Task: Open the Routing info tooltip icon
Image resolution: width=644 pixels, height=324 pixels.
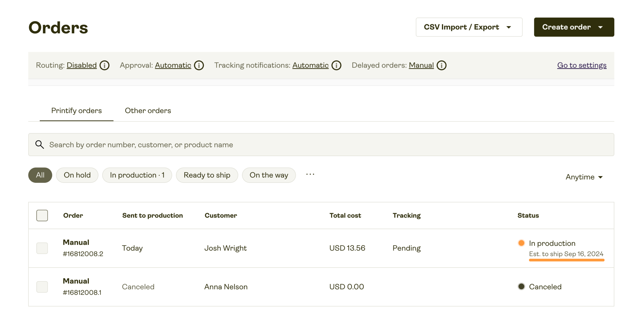Action: 105,65
